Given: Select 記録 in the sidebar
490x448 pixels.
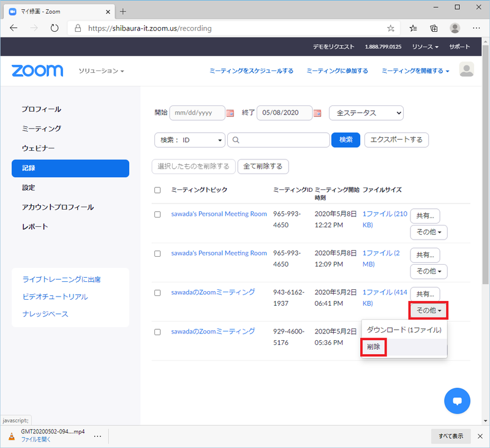Looking at the screenshot, I should (x=70, y=168).
